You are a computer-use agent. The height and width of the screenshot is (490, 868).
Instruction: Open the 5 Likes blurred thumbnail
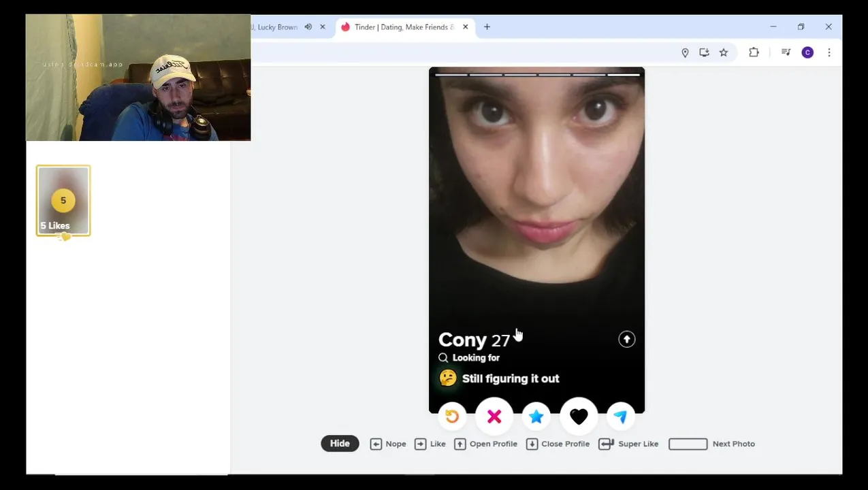tap(63, 201)
